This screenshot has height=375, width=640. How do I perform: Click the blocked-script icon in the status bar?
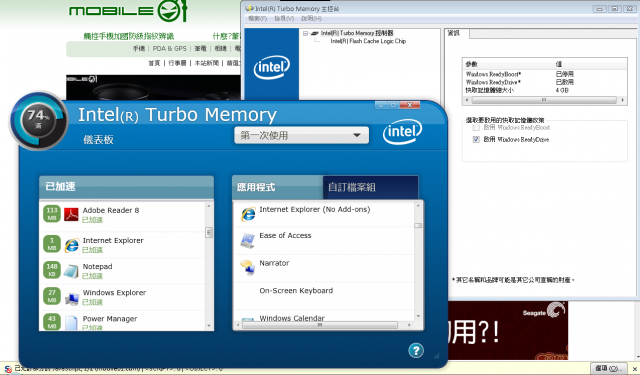tap(8, 369)
